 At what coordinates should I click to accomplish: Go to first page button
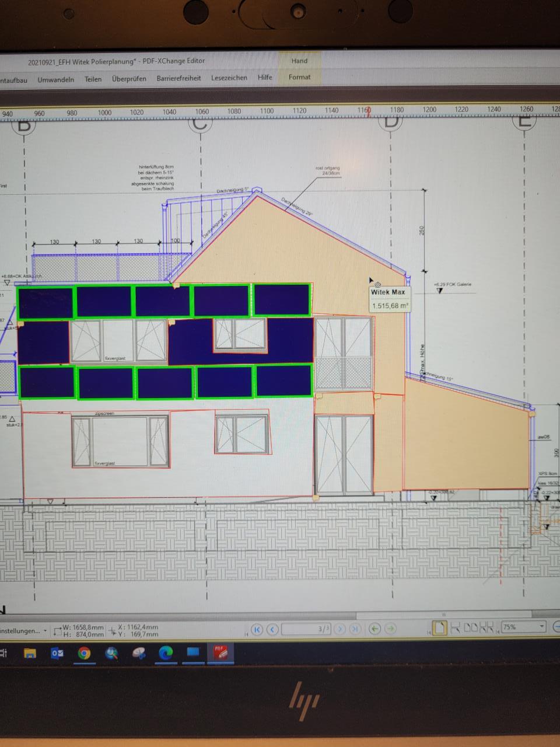tap(257, 629)
